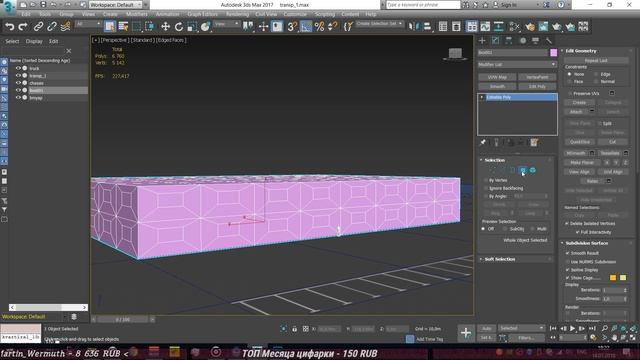This screenshot has width=640, height=360.
Task: Uncheck the Smooth Result checkbox
Action: click(x=567, y=253)
